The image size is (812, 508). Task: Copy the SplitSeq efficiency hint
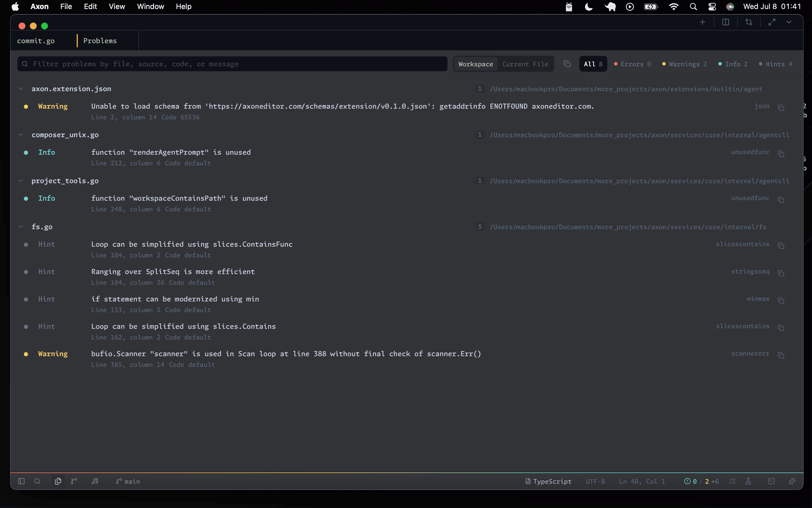click(781, 273)
